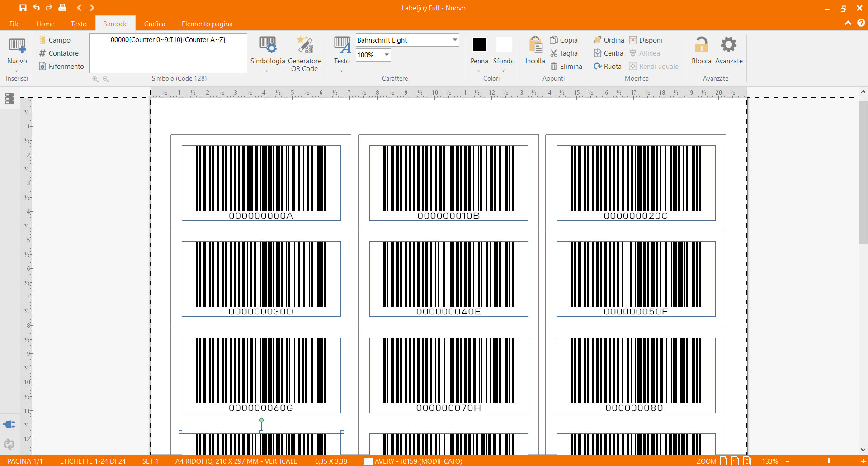This screenshot has height=466, width=868.
Task: Click the AVERY - J8159 layout label
Action: [418, 461]
